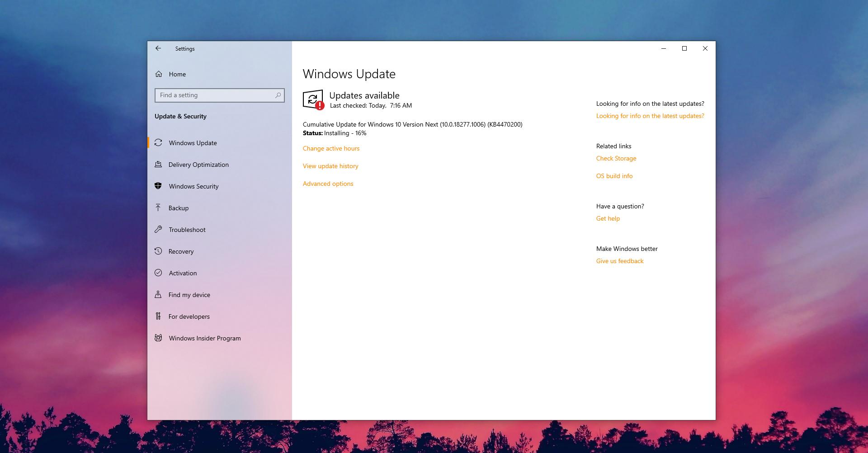Image resolution: width=868 pixels, height=453 pixels.
Task: Click the Troubleshoot wrench icon
Action: pyautogui.click(x=158, y=230)
